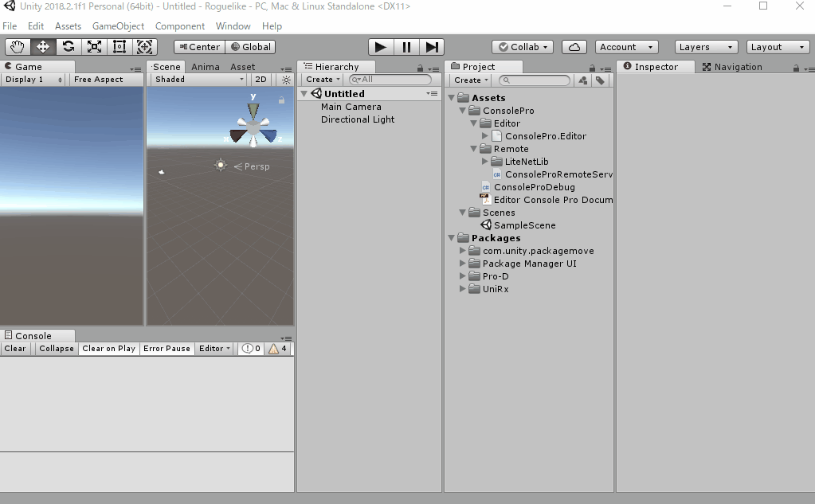This screenshot has height=504, width=815.
Task: Open Project Create dropdown
Action: (x=471, y=80)
